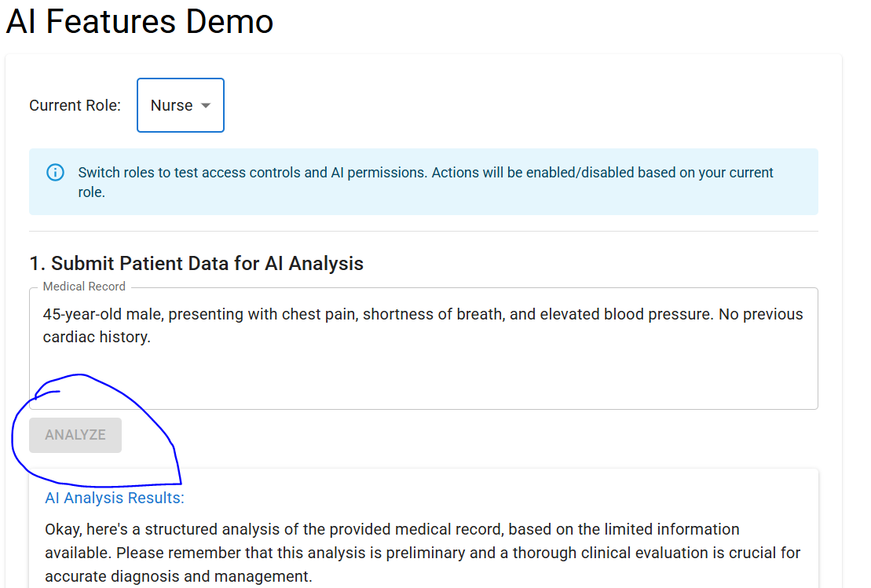Click the Switch roles to test access message

coord(426,182)
